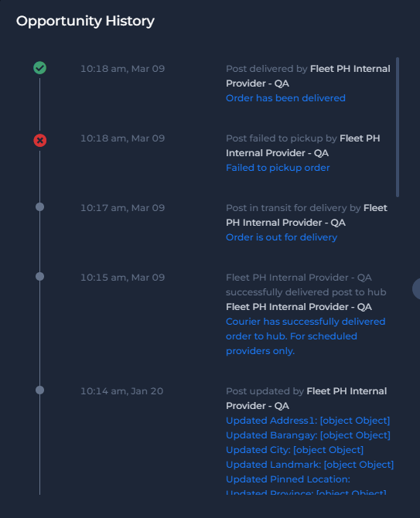Open 'Updated Address1: [object Object]' entry

click(x=308, y=421)
